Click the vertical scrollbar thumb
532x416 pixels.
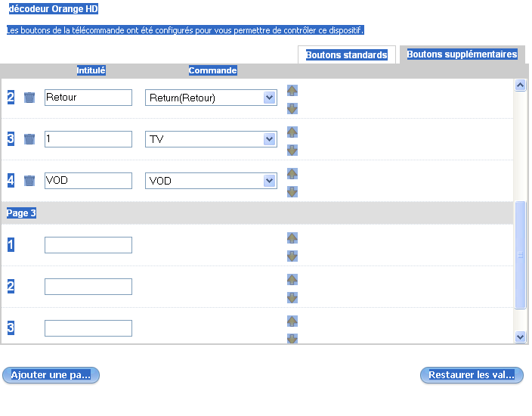(520, 255)
